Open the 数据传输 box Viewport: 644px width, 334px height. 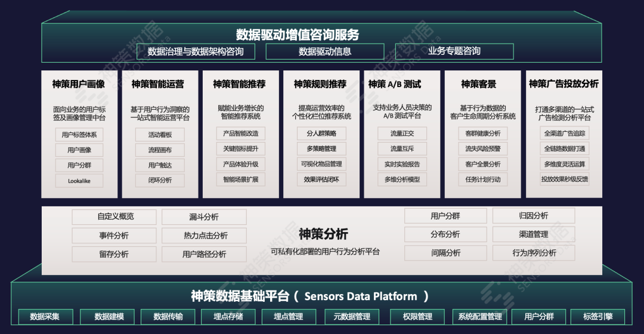pos(168,317)
